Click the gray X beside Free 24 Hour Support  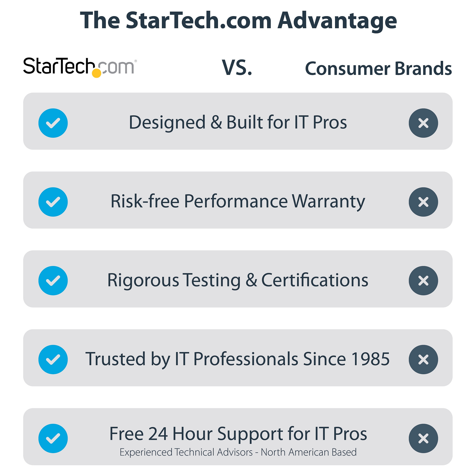(x=423, y=438)
